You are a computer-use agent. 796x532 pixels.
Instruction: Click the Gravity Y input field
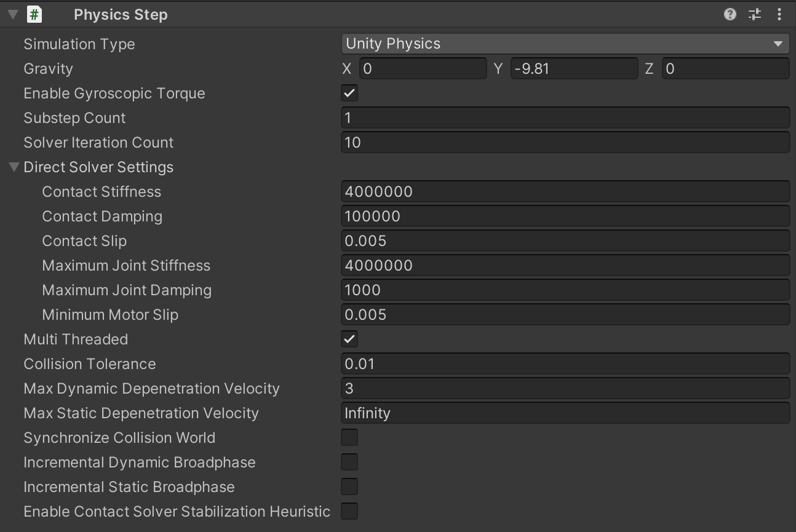click(x=575, y=68)
